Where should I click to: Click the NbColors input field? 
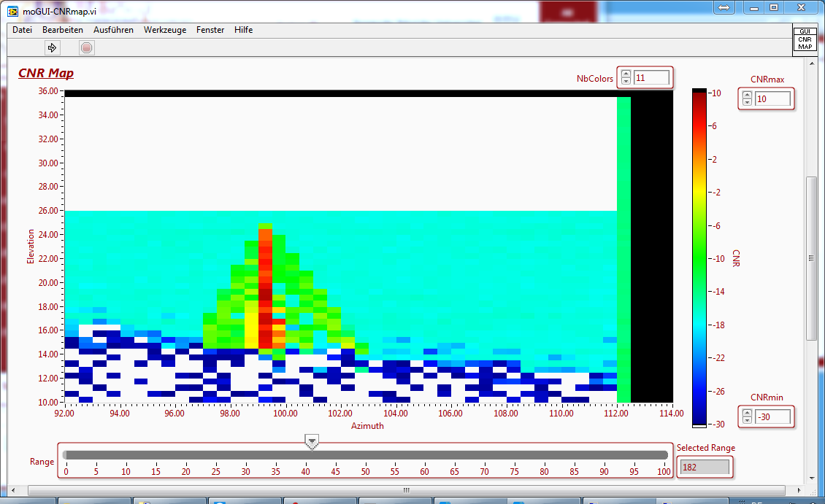click(x=651, y=77)
